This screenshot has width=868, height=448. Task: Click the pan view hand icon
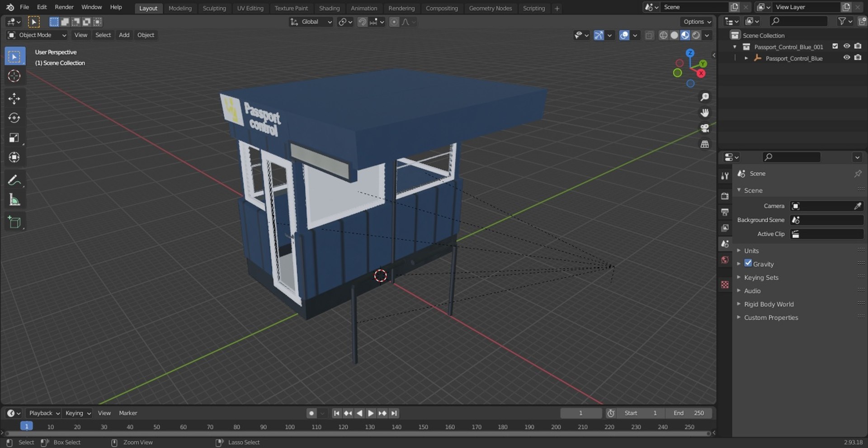[x=704, y=113]
